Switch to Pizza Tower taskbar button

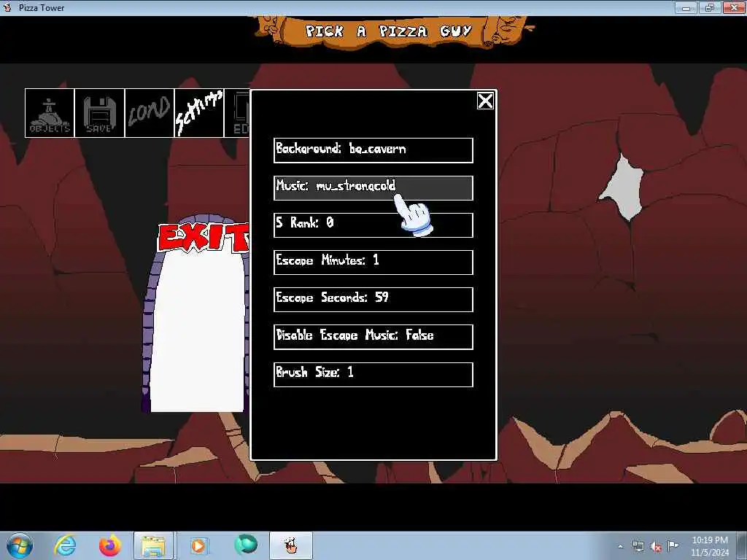(x=291, y=545)
